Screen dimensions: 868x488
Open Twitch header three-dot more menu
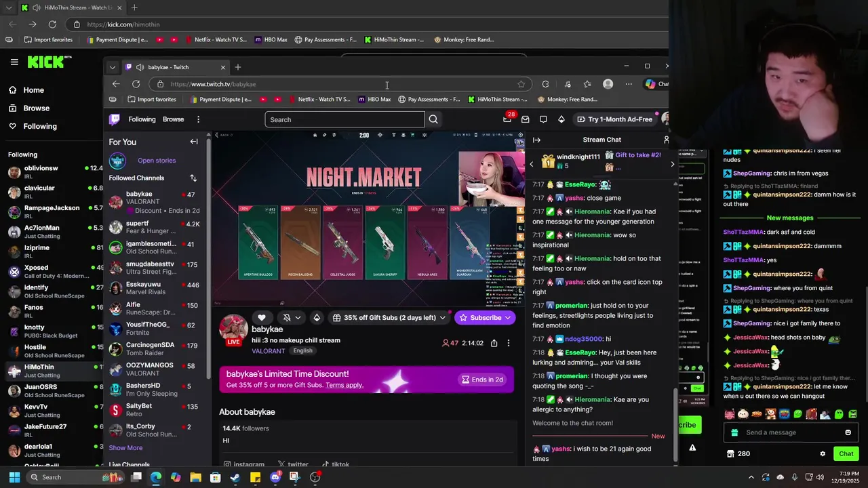(198, 119)
